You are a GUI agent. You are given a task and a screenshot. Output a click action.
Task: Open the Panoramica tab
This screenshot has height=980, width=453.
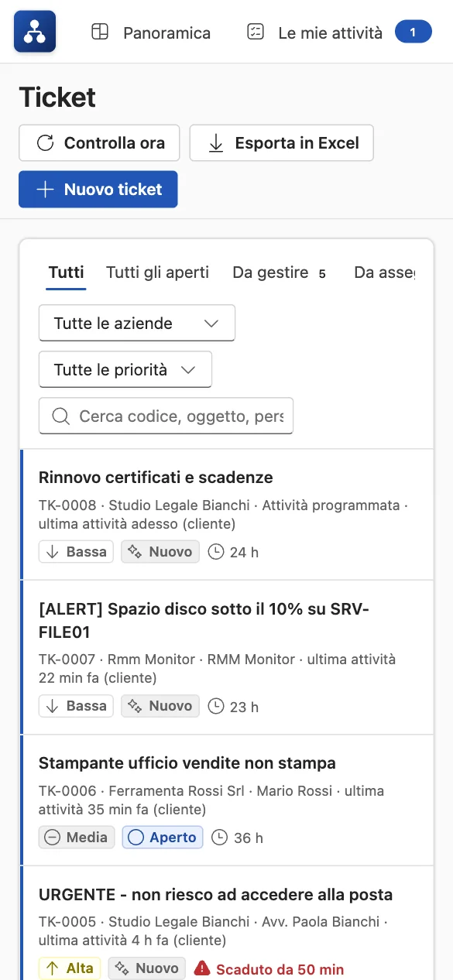[151, 33]
